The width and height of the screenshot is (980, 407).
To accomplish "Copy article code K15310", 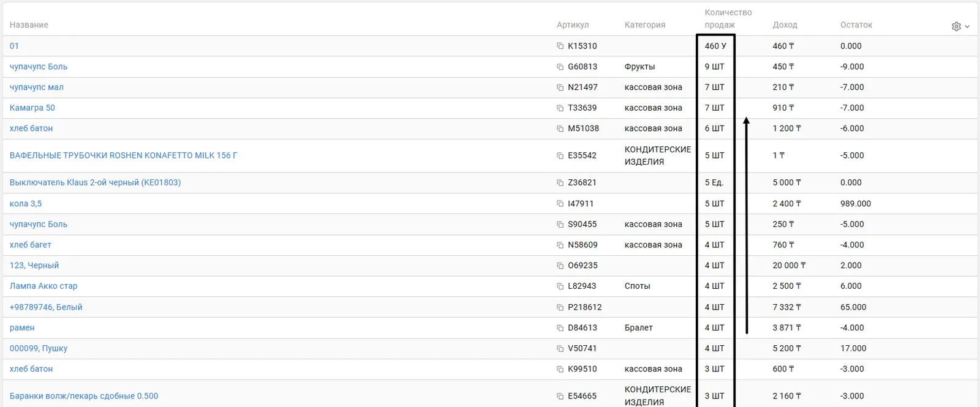I will tap(560, 46).
